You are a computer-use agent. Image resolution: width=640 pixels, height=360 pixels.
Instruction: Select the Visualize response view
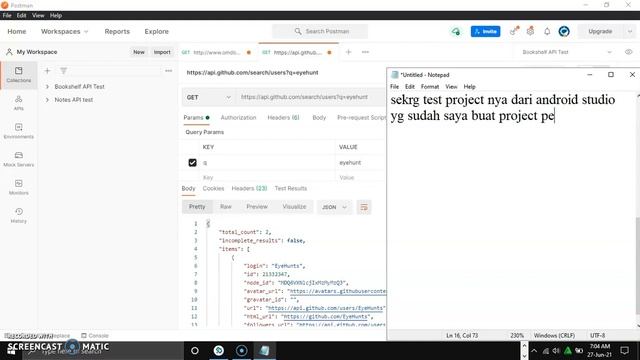pyautogui.click(x=294, y=207)
